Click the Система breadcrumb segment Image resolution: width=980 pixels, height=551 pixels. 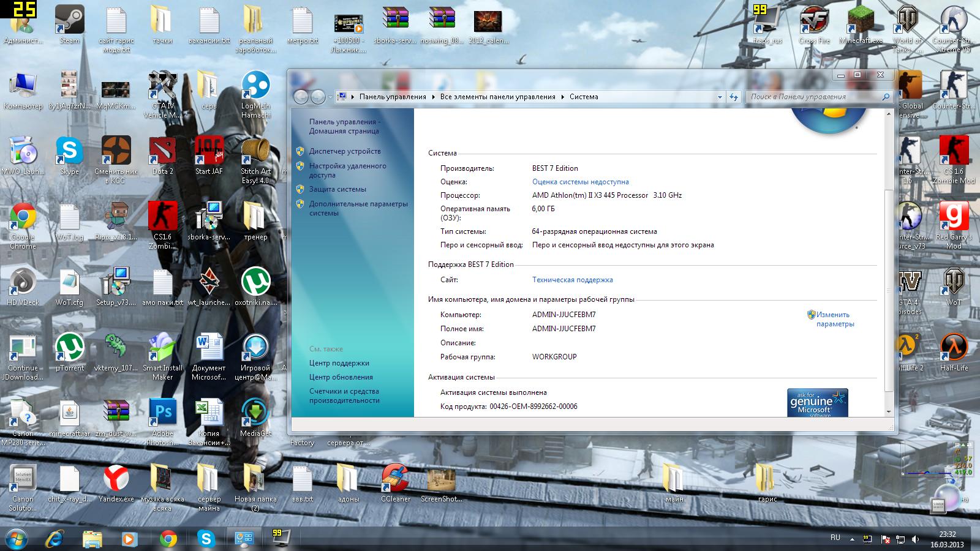(x=584, y=97)
